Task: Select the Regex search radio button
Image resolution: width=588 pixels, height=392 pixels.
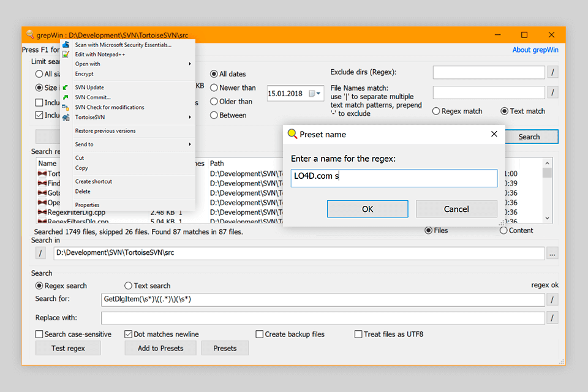Action: point(39,286)
